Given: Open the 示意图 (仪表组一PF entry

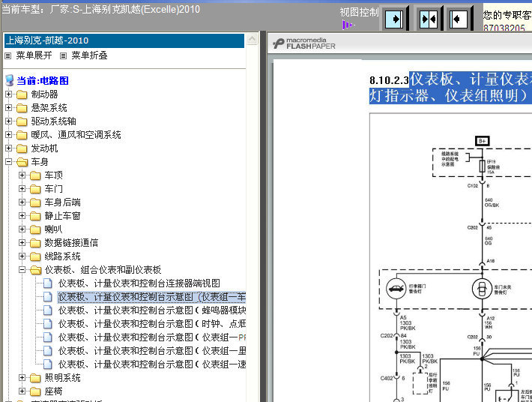Looking at the screenshot, I should coord(152,337).
